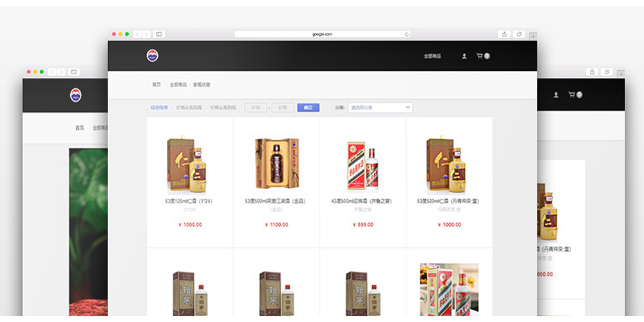Add a new tab in front window
This screenshot has width=644, height=322.
[533, 37]
